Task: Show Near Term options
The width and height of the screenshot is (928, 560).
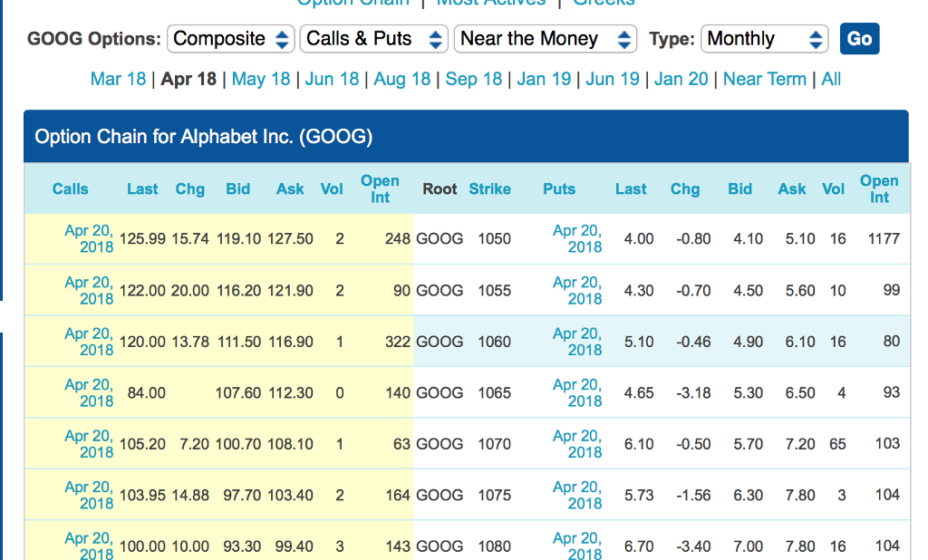Action: pyautogui.click(x=765, y=80)
